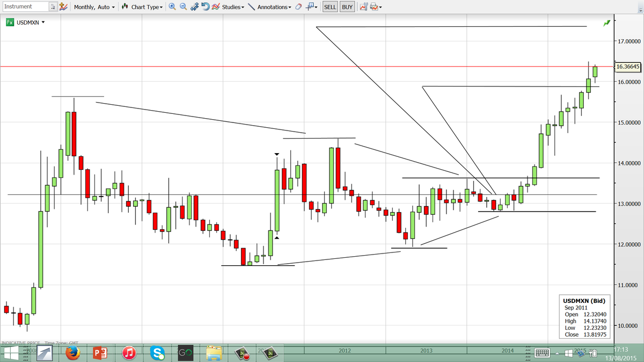The image size is (644, 362).
Task: Click the crosshair cursor tool icon
Action: coord(310,7)
